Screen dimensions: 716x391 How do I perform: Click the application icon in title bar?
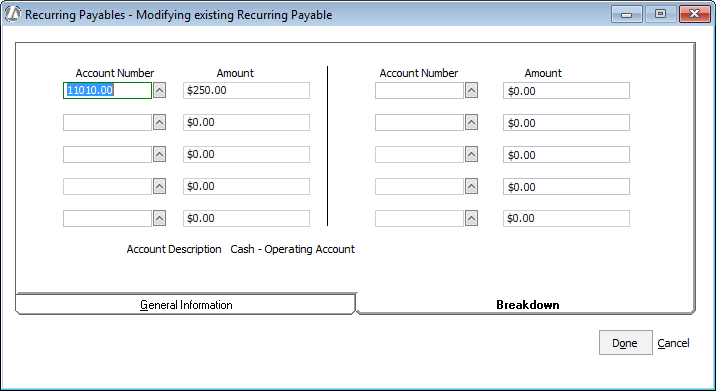coord(13,14)
